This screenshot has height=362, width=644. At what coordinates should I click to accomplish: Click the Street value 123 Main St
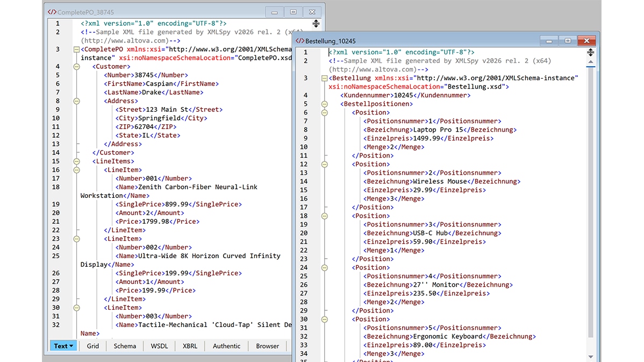click(x=167, y=110)
